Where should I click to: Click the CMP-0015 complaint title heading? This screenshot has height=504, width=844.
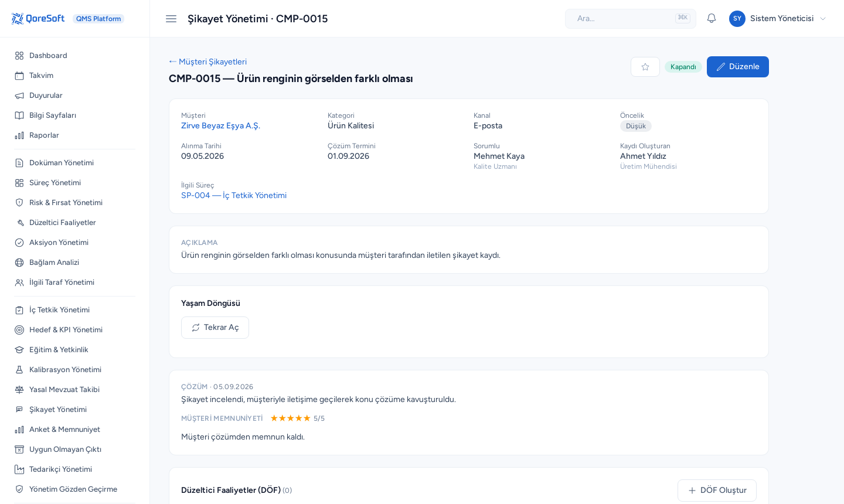[x=291, y=79]
